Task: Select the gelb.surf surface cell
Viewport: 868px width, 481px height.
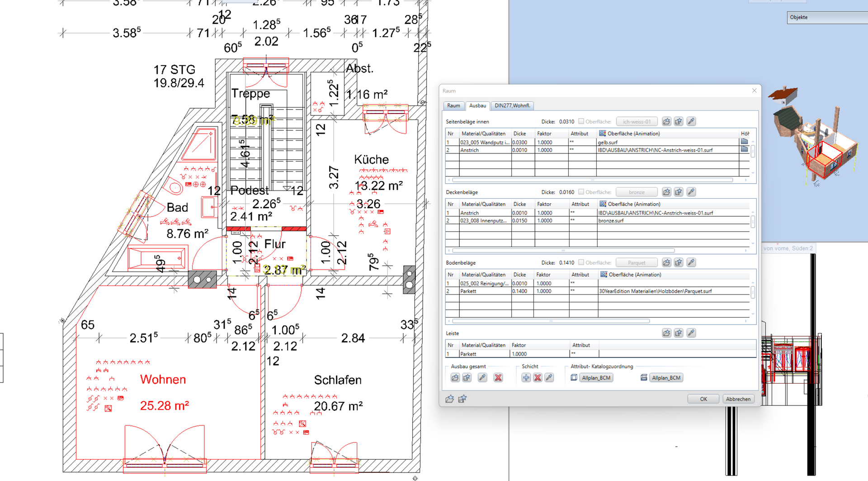Action: (668, 142)
